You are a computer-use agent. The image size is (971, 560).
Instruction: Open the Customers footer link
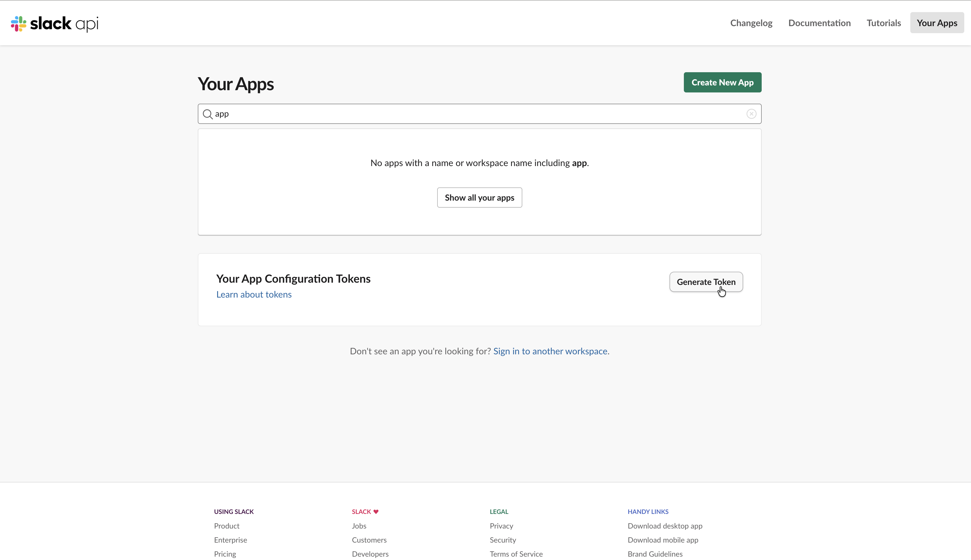point(369,540)
